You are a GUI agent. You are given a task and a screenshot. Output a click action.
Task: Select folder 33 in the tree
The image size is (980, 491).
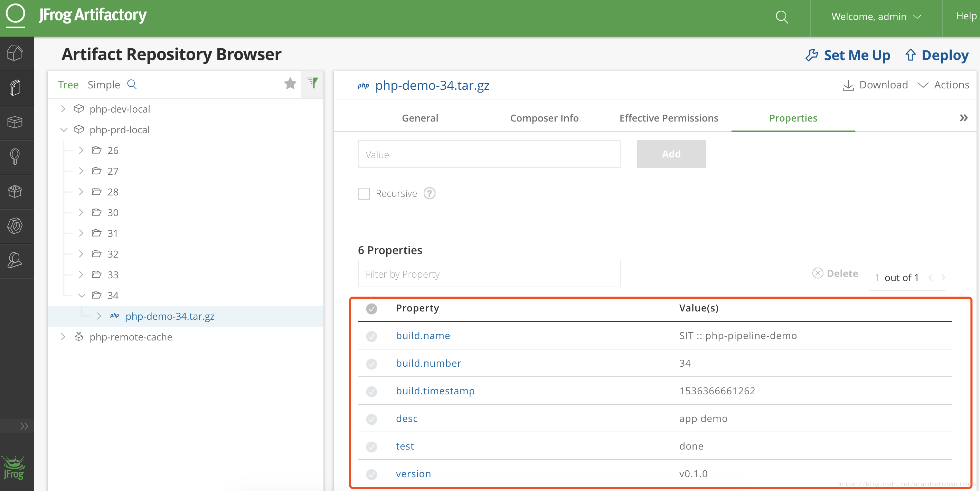(x=113, y=275)
